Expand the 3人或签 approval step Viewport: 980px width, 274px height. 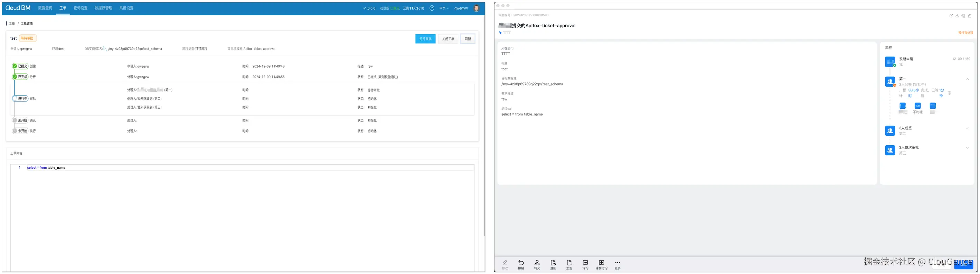[967, 128]
